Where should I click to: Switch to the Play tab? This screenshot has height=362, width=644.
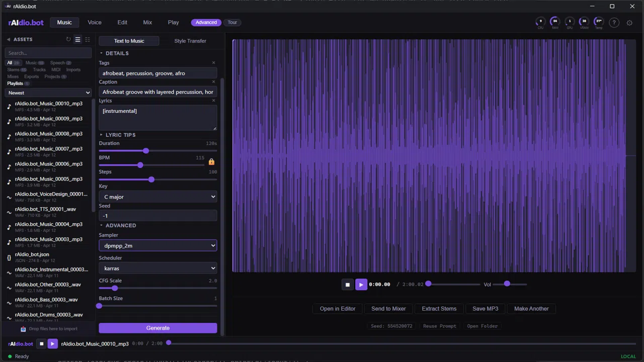[x=174, y=23]
